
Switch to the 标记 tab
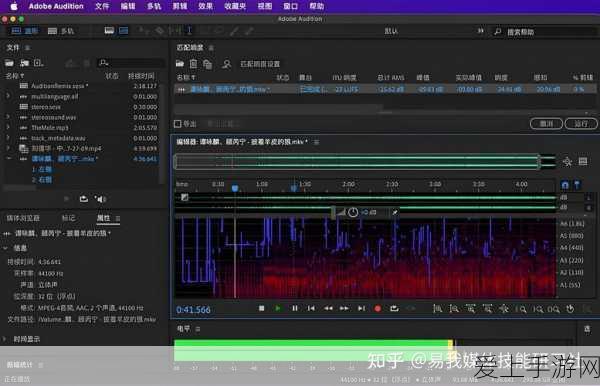(x=68, y=218)
